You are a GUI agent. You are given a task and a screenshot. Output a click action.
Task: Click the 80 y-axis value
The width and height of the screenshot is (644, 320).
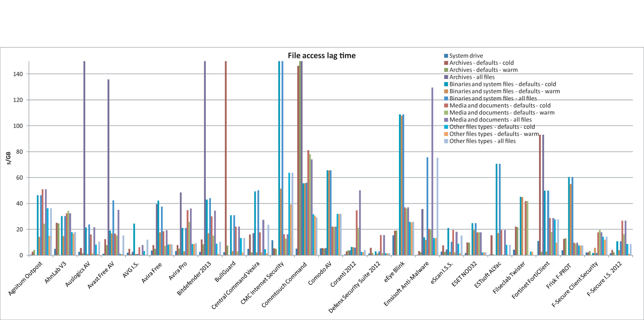(x=20, y=152)
